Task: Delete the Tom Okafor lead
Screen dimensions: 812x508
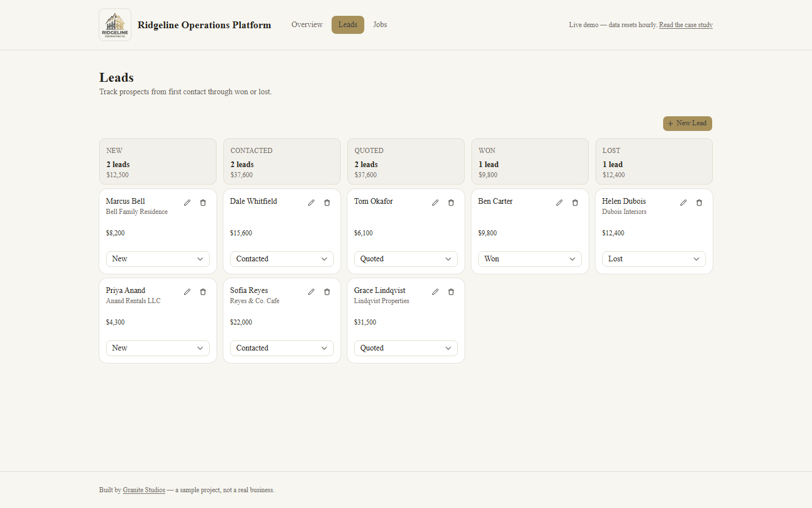Action: 451,203
